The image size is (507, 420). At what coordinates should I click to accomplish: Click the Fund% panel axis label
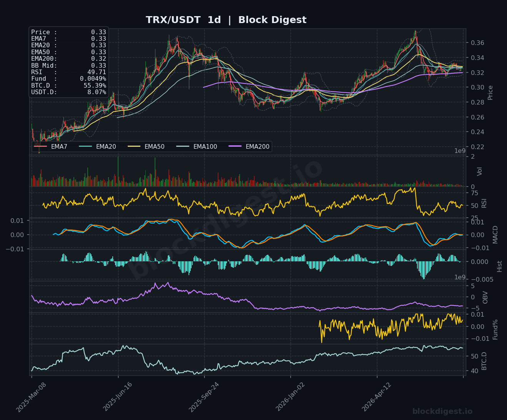[495, 329]
